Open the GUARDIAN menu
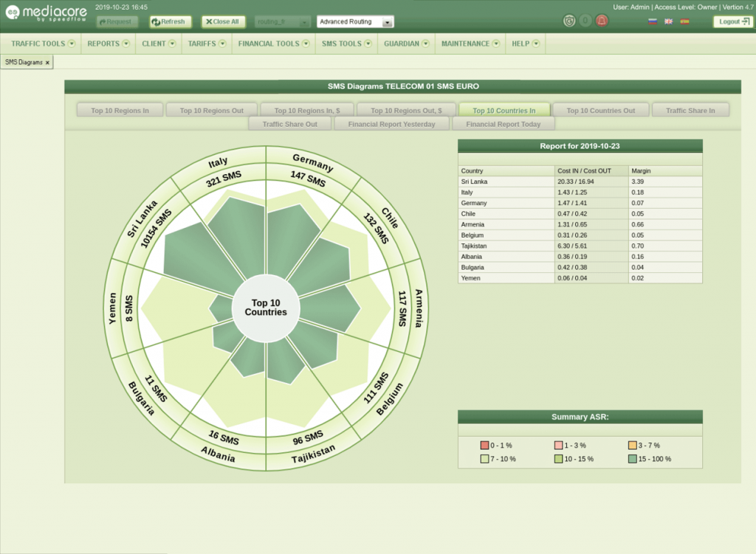Viewport: 756px width, 554px height. [407, 44]
